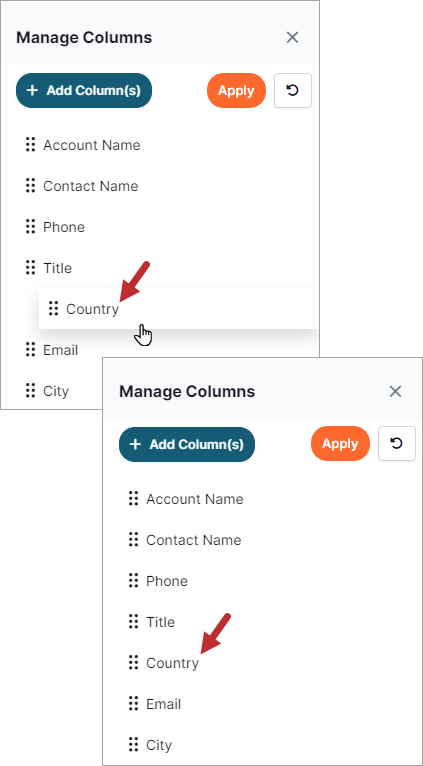Click reset icon button in upper panel
The image size is (423, 766).
293,91
